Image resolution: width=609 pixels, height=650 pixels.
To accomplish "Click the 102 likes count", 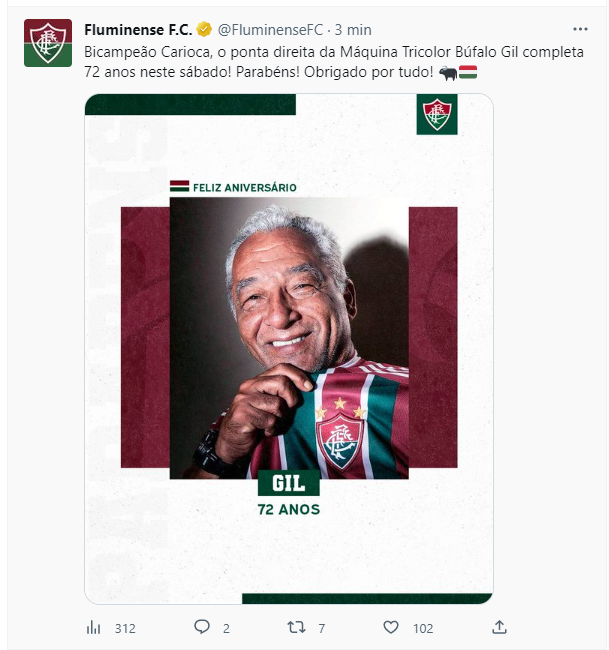I will tap(423, 628).
